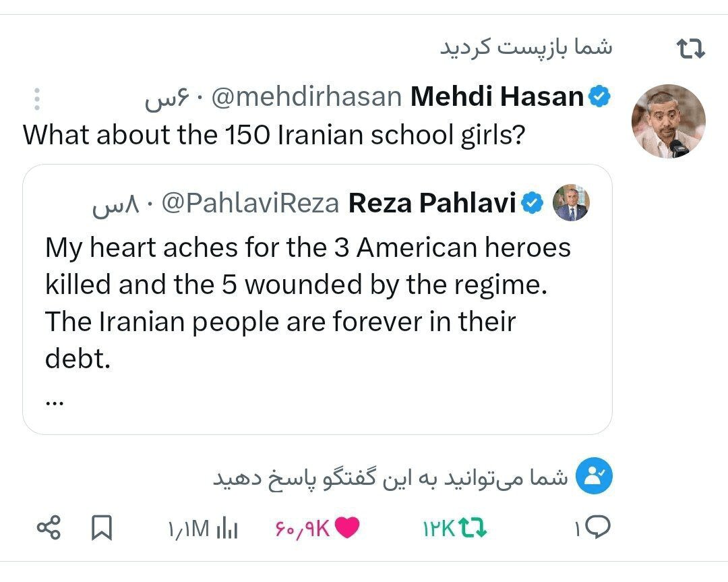Open Mehdi Hasan's profile picture
Image resolution: width=728 pixels, height=582 pixels.
pyautogui.click(x=668, y=121)
